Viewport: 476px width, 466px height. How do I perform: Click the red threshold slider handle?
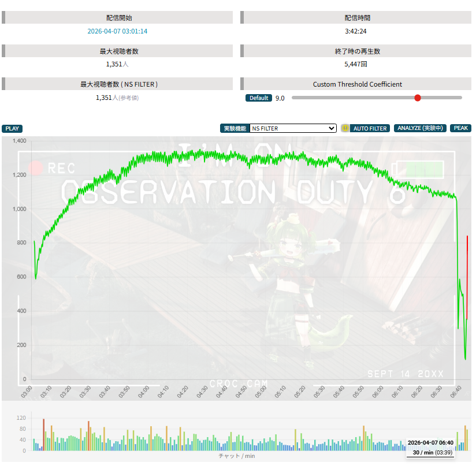pyautogui.click(x=418, y=98)
